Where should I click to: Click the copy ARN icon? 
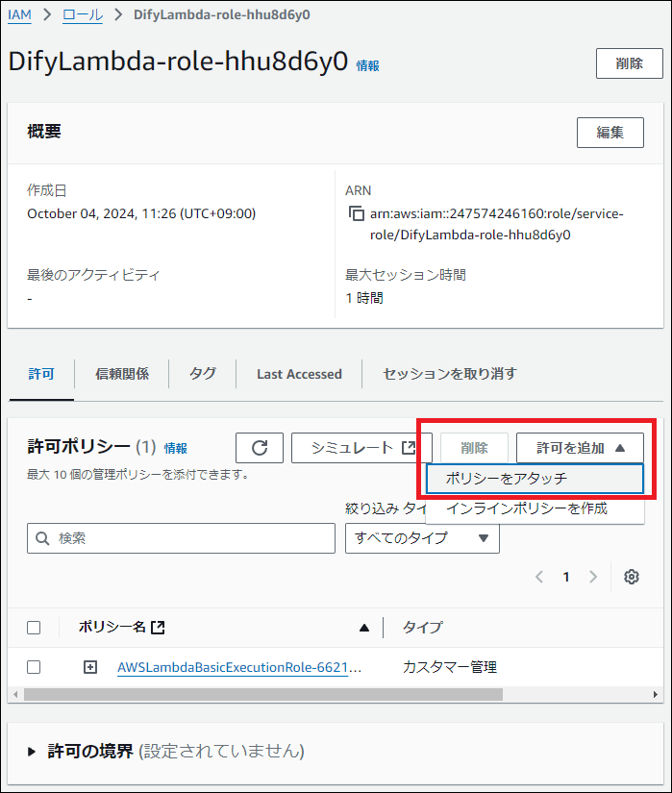[x=356, y=214]
